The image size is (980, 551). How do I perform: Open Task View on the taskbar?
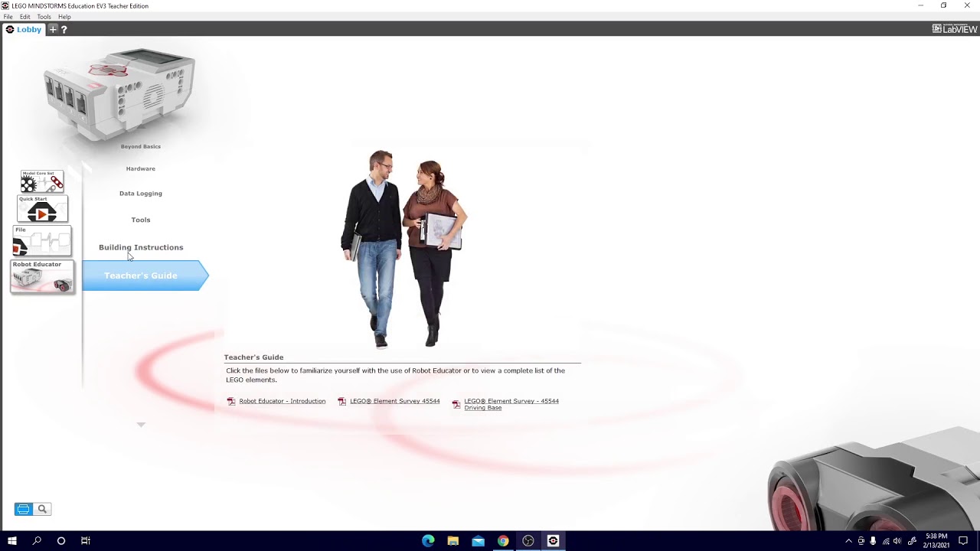click(86, 541)
